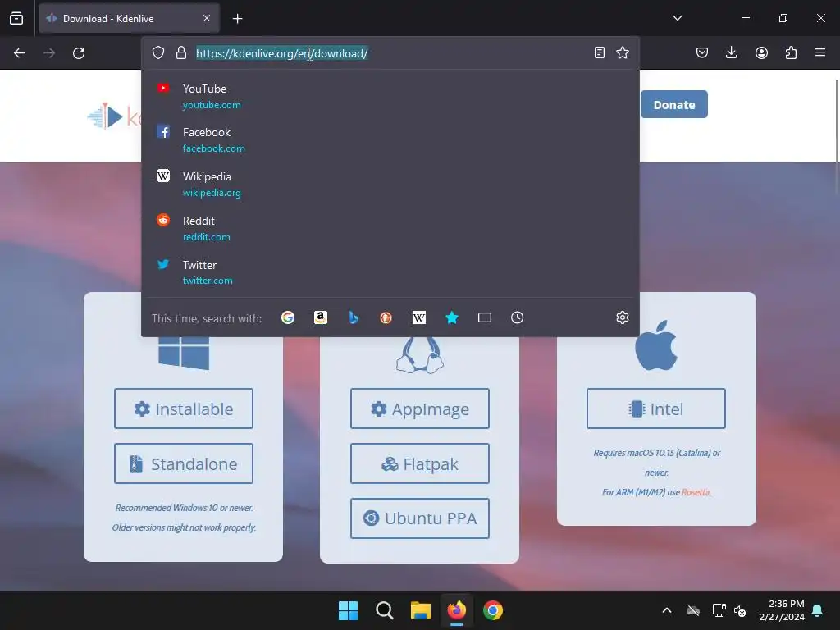Click the page vertical scrollbar
Screen dimensions: 840x630
(x=837, y=137)
